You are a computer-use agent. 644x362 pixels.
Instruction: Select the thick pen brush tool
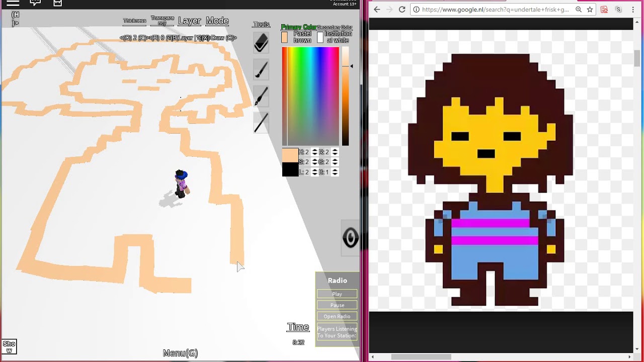(x=261, y=96)
